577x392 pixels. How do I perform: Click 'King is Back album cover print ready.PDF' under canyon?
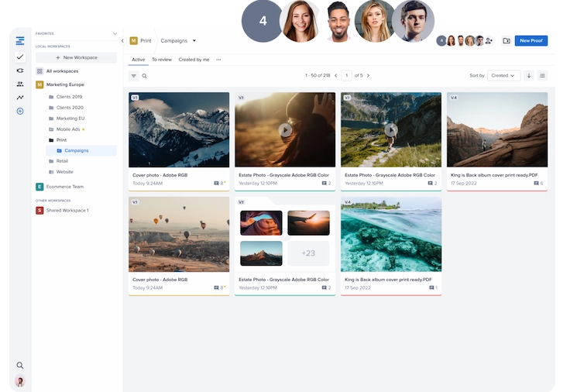click(494, 175)
